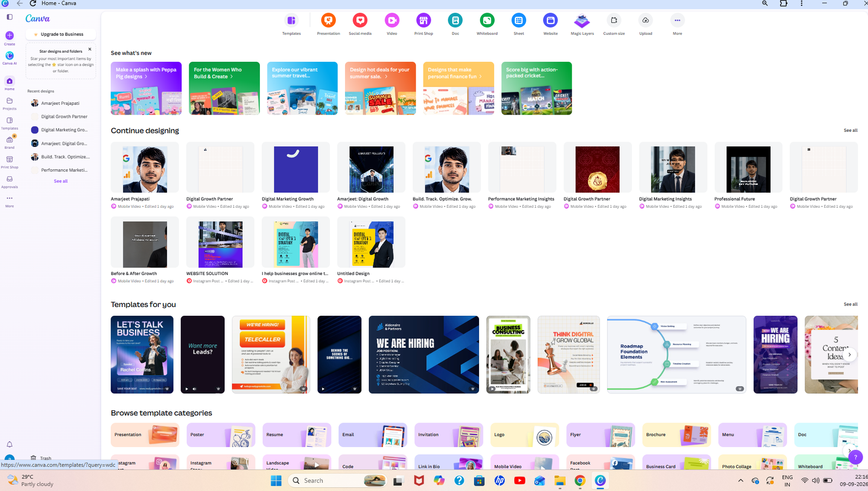Open Approvals in the left sidebar

10,182
